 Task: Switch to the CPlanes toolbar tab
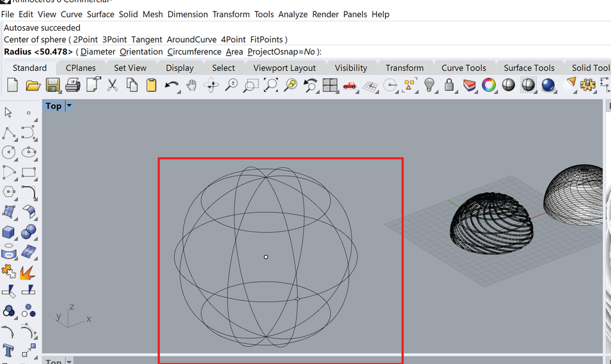81,68
